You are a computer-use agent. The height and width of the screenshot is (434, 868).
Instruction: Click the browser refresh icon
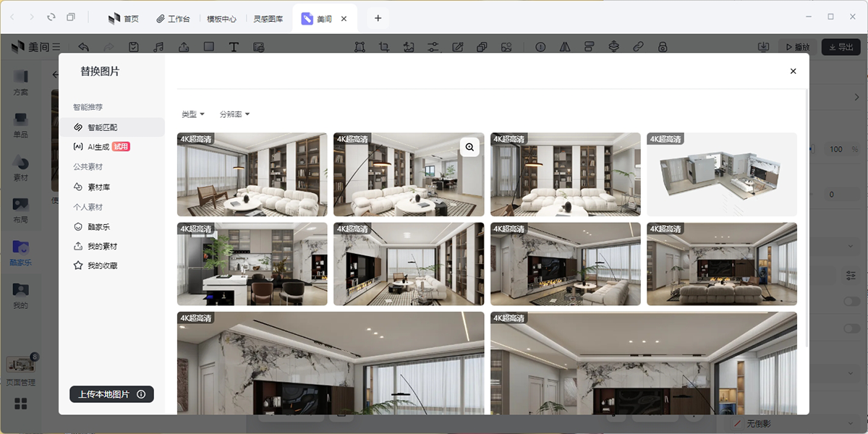(51, 17)
